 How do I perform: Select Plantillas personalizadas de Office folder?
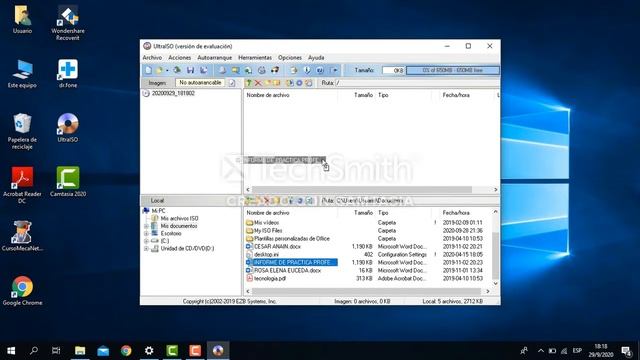click(x=291, y=238)
